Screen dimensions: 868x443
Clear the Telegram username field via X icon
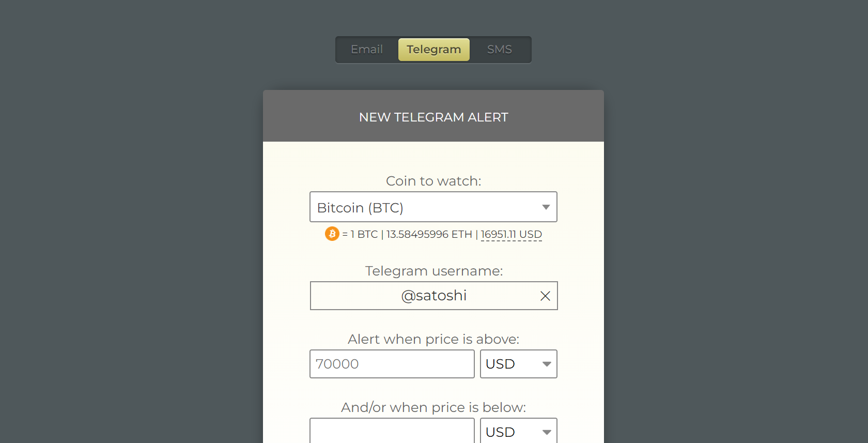(545, 296)
